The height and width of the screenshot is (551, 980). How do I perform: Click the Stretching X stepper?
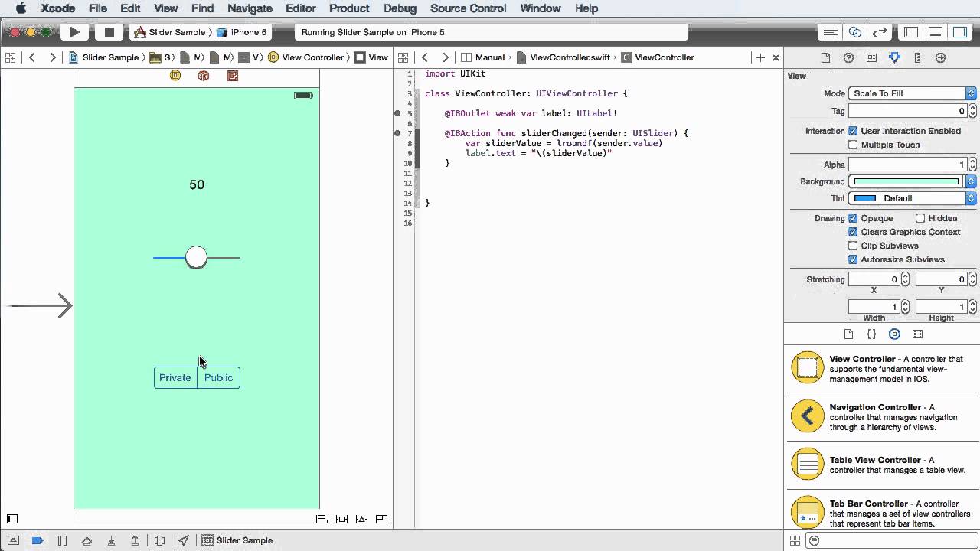tap(905, 279)
